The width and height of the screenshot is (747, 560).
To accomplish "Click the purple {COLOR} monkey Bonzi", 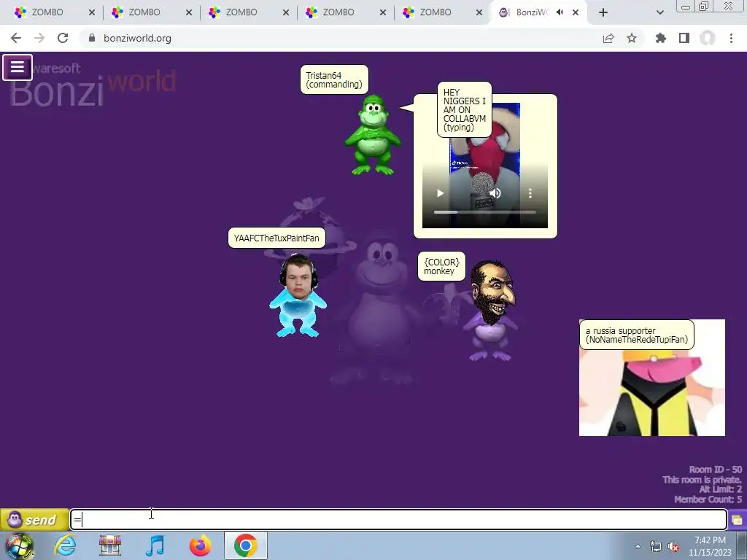I will [x=491, y=311].
